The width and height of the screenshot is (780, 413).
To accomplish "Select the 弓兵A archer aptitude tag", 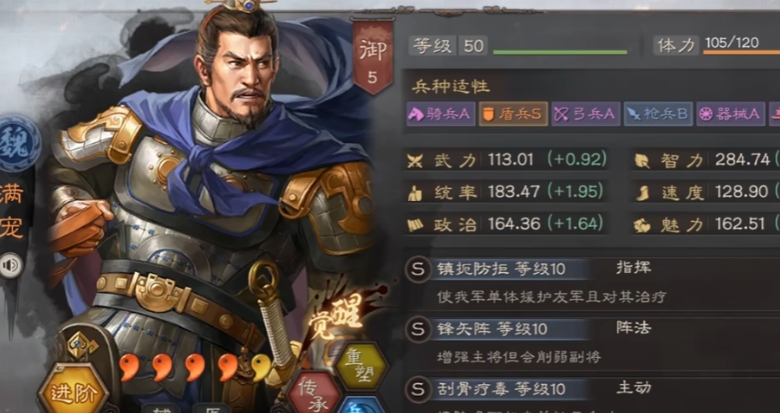I will [585, 114].
